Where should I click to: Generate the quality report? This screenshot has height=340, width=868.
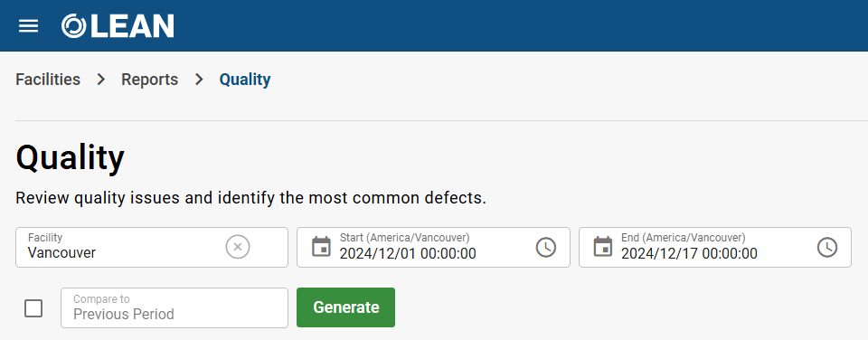click(346, 307)
